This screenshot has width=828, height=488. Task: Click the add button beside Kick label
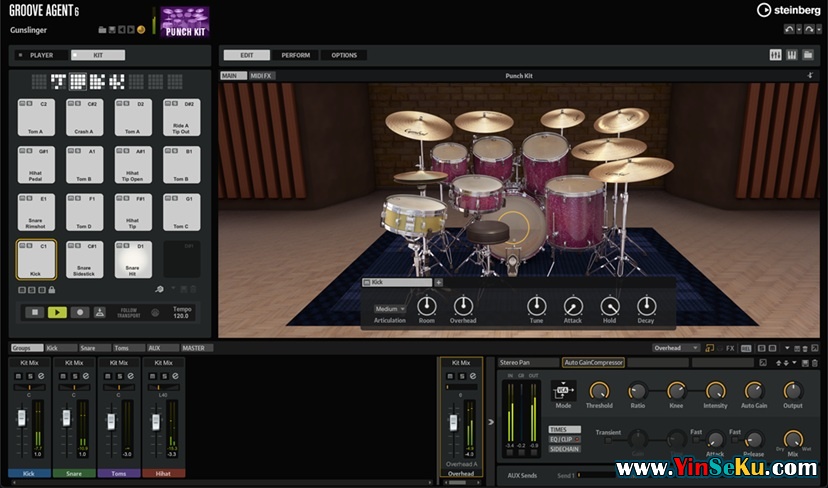click(438, 283)
